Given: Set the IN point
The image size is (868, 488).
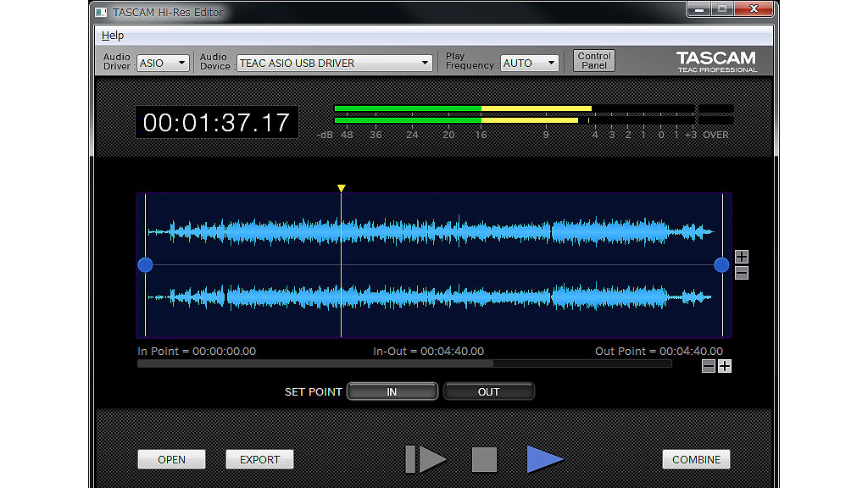Looking at the screenshot, I should tap(392, 391).
